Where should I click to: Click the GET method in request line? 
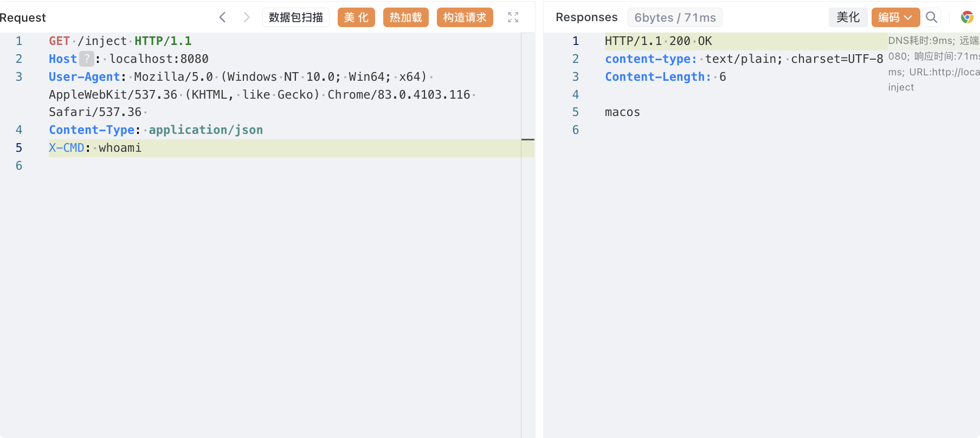pyautogui.click(x=59, y=41)
